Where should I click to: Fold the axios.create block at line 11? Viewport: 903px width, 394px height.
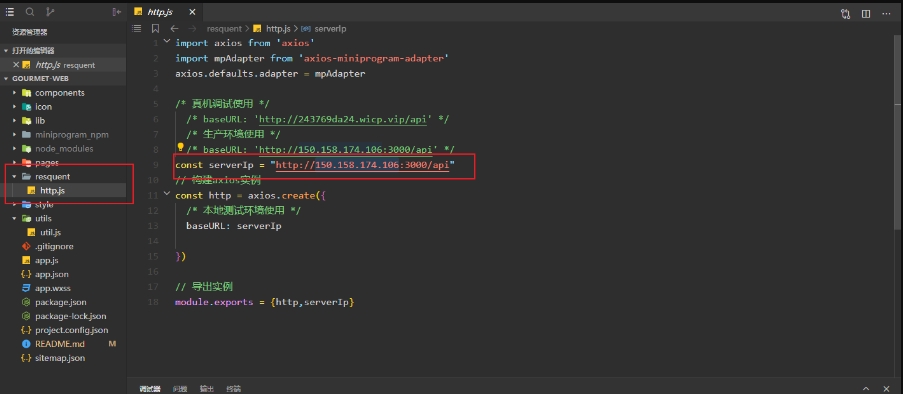166,195
